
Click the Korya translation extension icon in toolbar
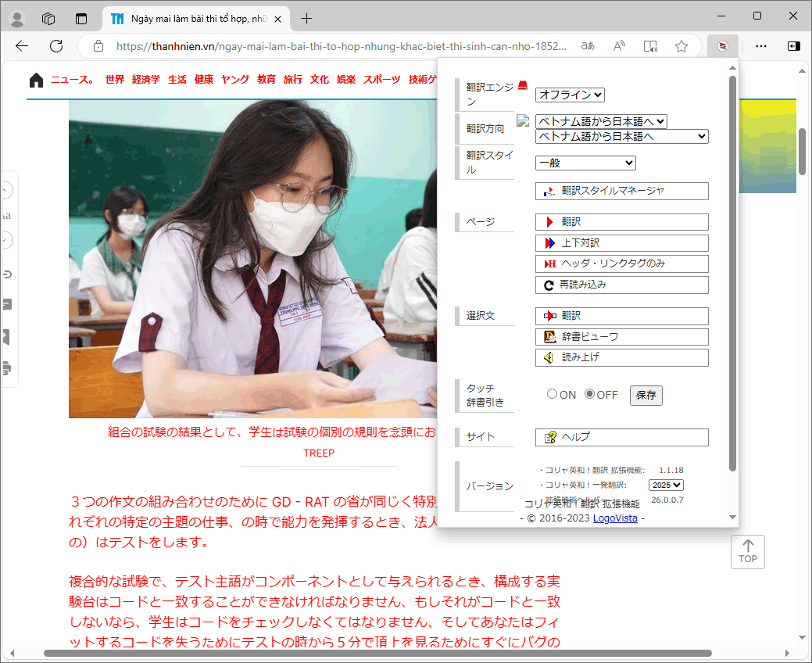[723, 46]
